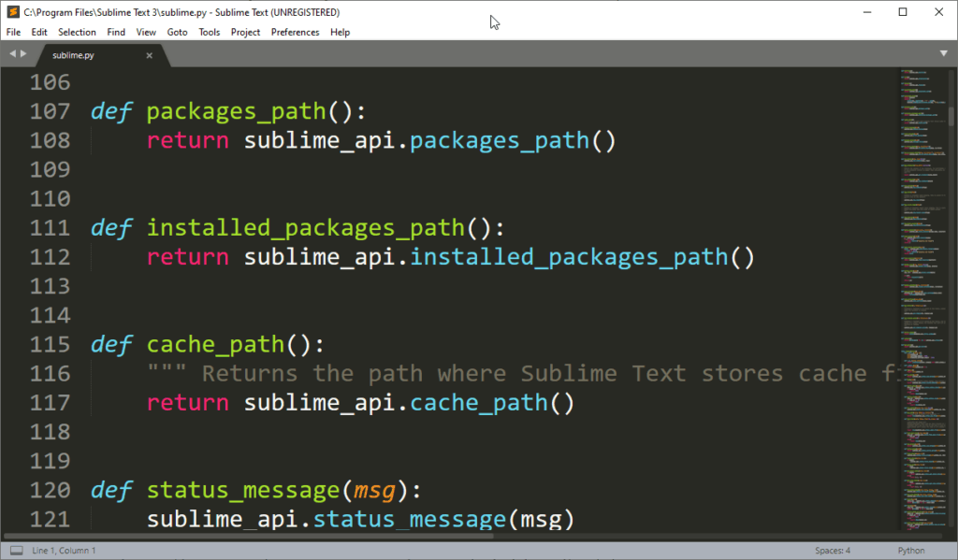Open the View menu
Viewport: 958px width, 560px height.
pos(146,33)
